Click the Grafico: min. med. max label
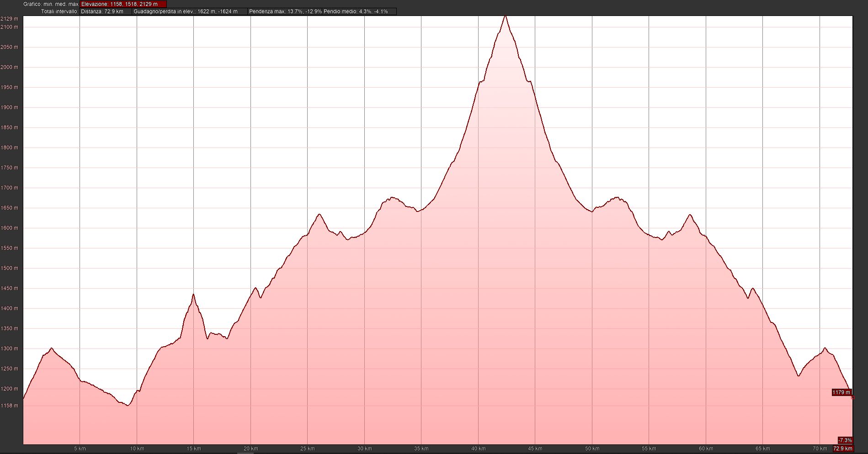 tap(51, 4)
